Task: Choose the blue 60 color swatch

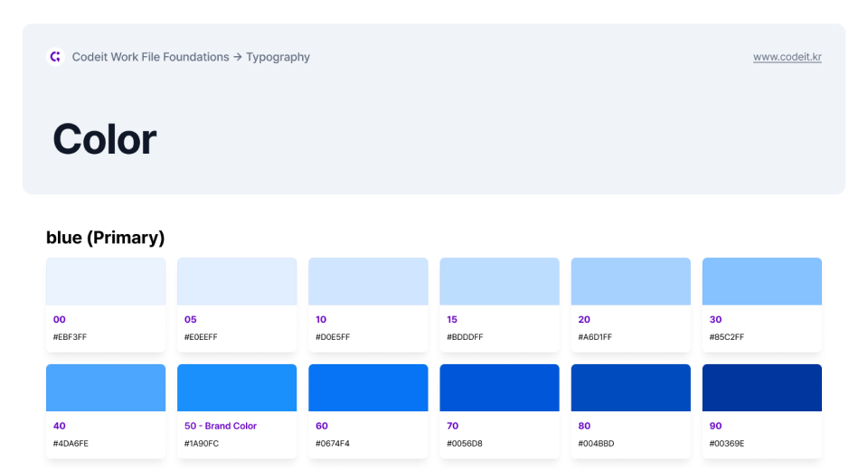Action: click(368, 388)
